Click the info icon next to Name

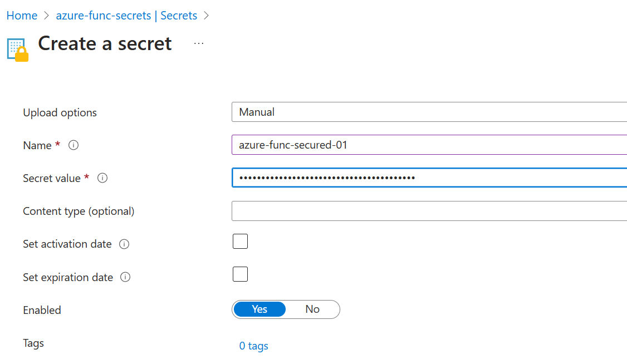74,145
